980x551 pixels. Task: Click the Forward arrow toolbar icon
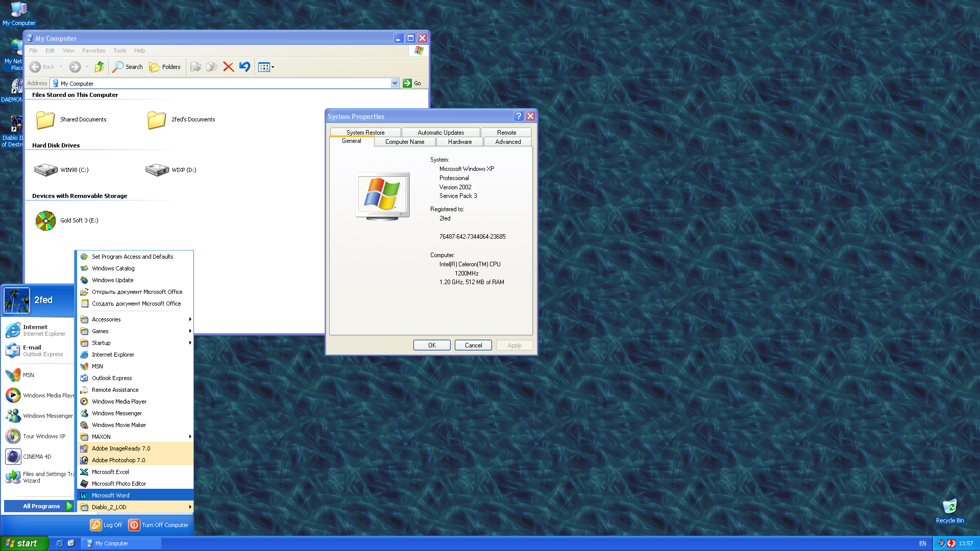click(75, 67)
